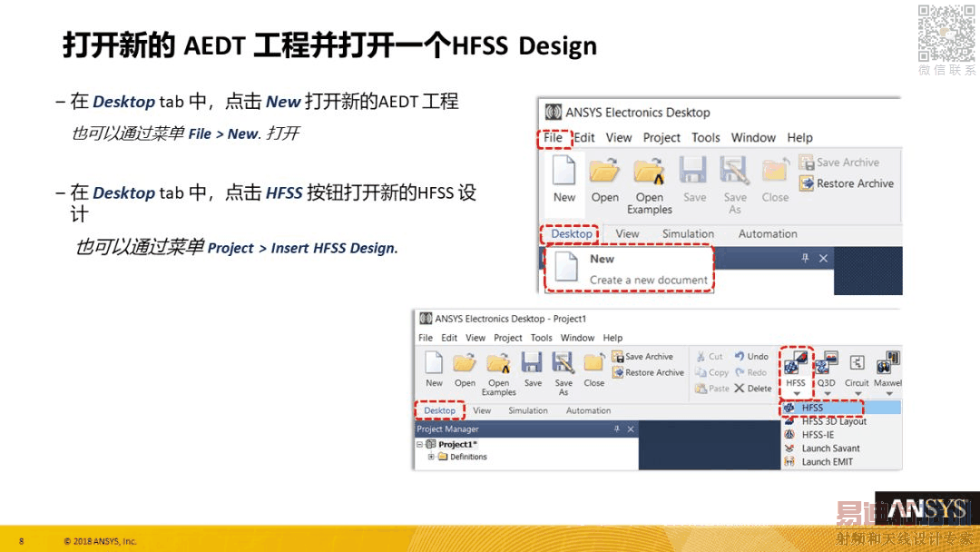The width and height of the screenshot is (980, 552).
Task: Click the Circuit design icon
Action: (x=857, y=362)
